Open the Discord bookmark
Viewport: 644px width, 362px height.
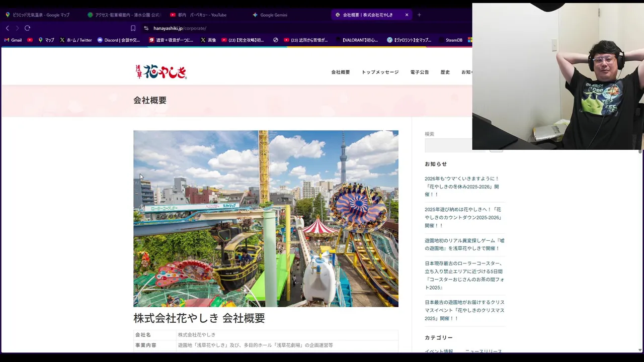(119, 40)
